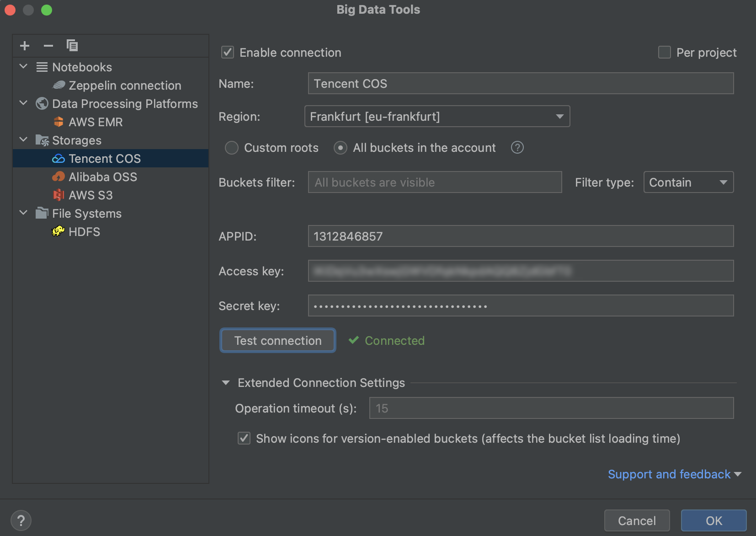Select the Alibaba OSS storage
Screen dimensions: 756x536
click(x=102, y=177)
